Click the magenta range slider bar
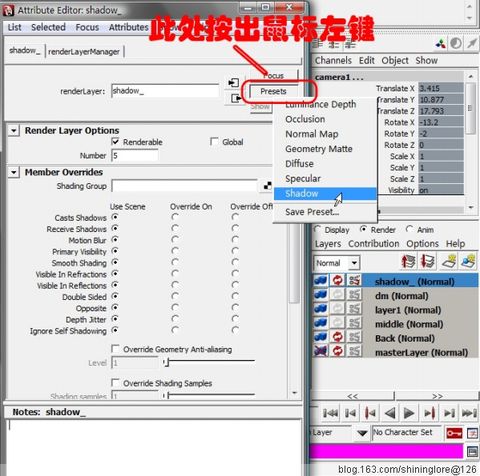Screen dimensions: 480x476 (x=386, y=451)
